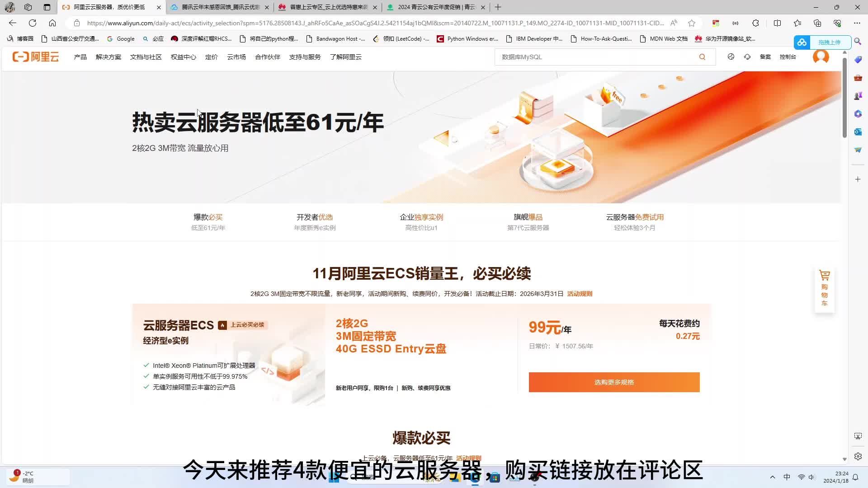Open the 解决方案 navigation menu

tap(108, 57)
